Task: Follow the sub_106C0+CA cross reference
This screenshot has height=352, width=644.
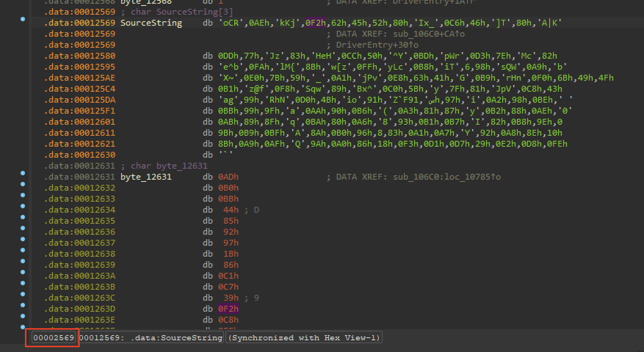Action: point(428,34)
